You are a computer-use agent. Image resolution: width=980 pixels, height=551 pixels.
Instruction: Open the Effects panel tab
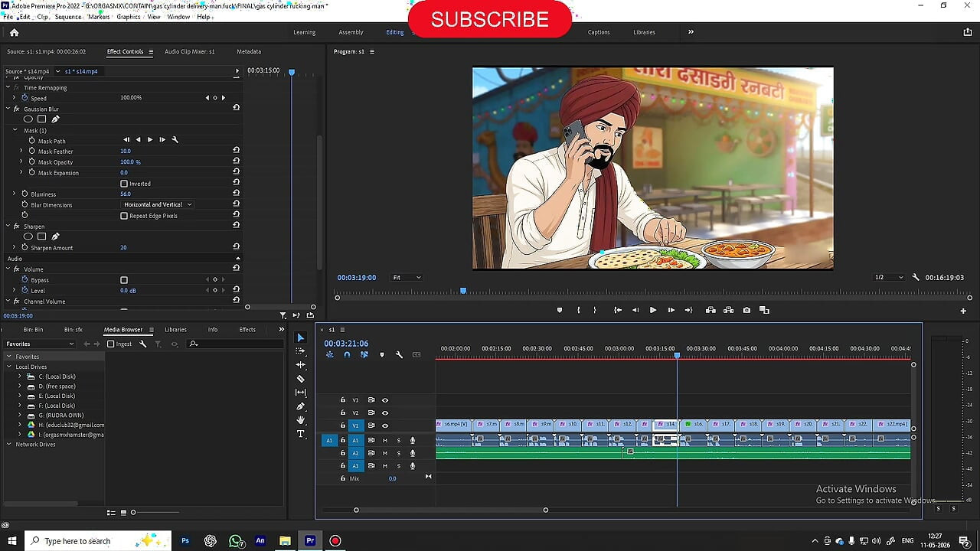[x=247, y=330]
